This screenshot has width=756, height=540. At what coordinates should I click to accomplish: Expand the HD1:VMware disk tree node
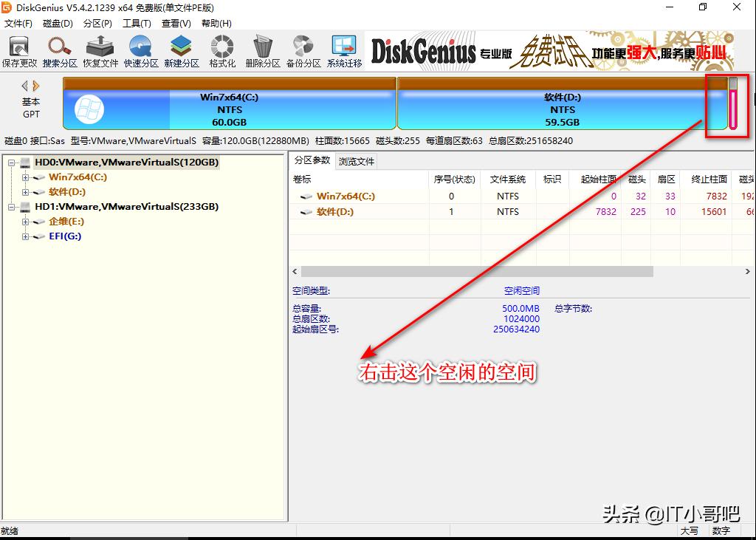coord(10,206)
